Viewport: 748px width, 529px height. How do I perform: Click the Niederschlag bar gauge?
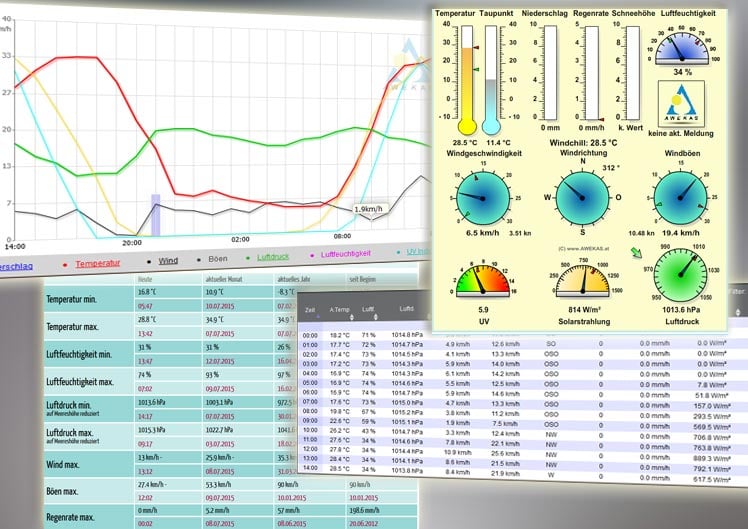pyautogui.click(x=551, y=73)
